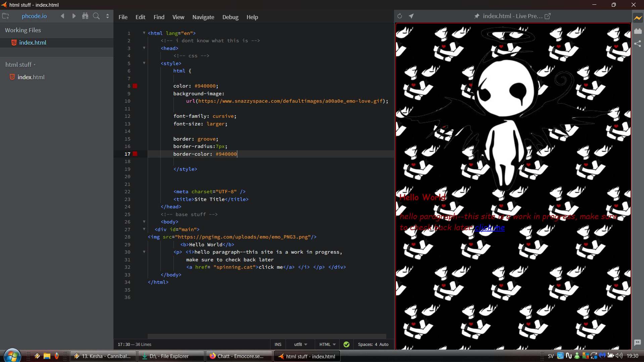Collapse the style tag fold arrow
This screenshot has width=644, height=362.
click(x=144, y=63)
